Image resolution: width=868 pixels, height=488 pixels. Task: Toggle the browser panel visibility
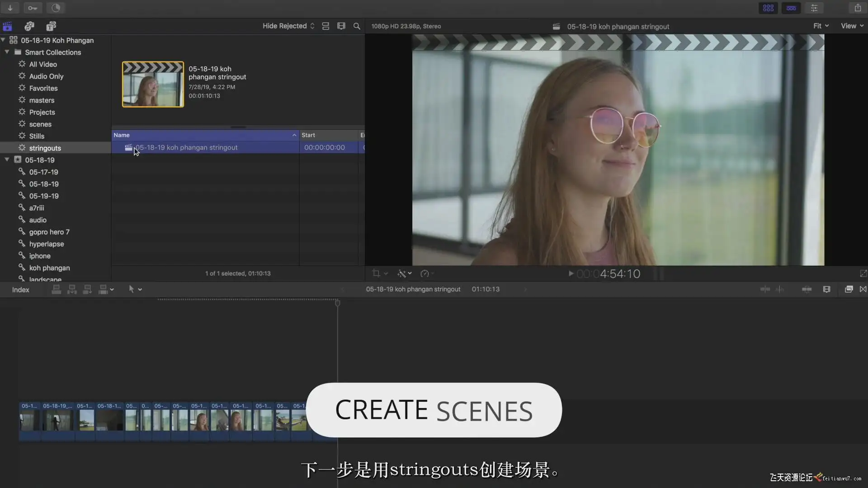768,8
